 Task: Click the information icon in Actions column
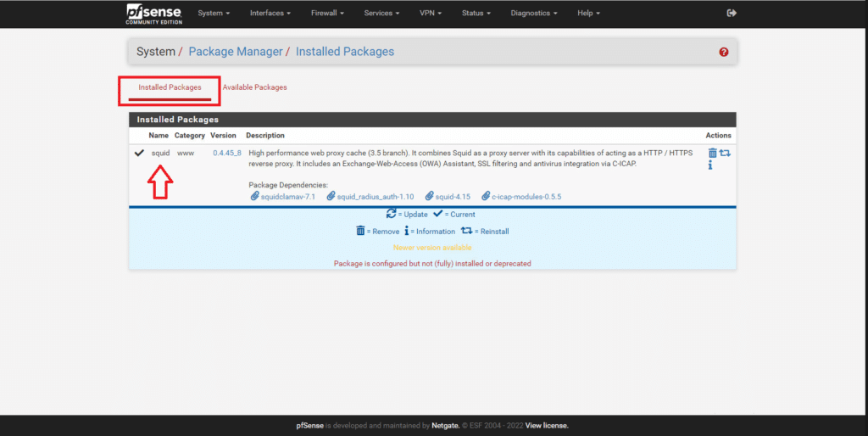(x=710, y=165)
